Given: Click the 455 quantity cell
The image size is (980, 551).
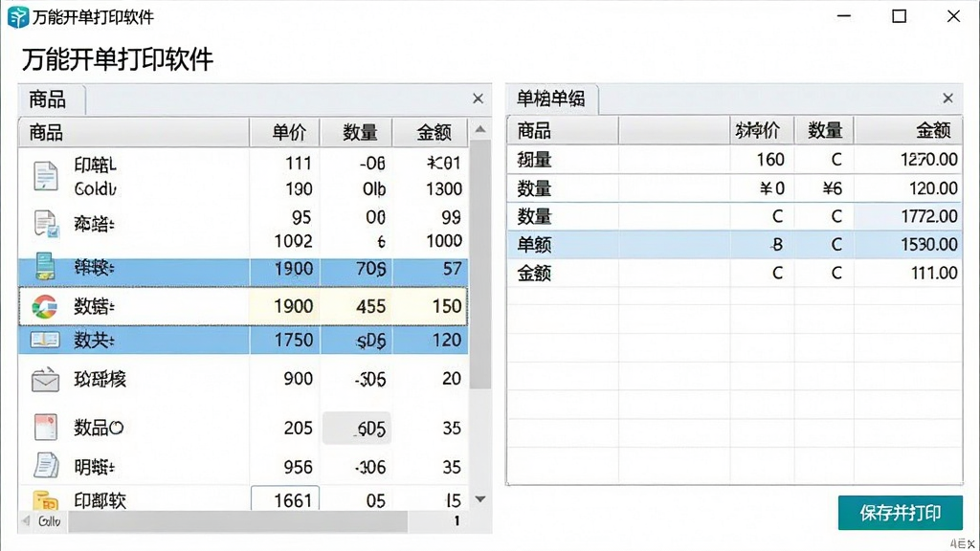Looking at the screenshot, I should pos(370,306).
